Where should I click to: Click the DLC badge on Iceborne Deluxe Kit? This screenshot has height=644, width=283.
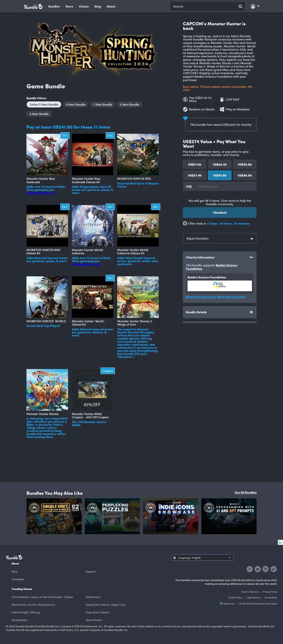(x=156, y=207)
